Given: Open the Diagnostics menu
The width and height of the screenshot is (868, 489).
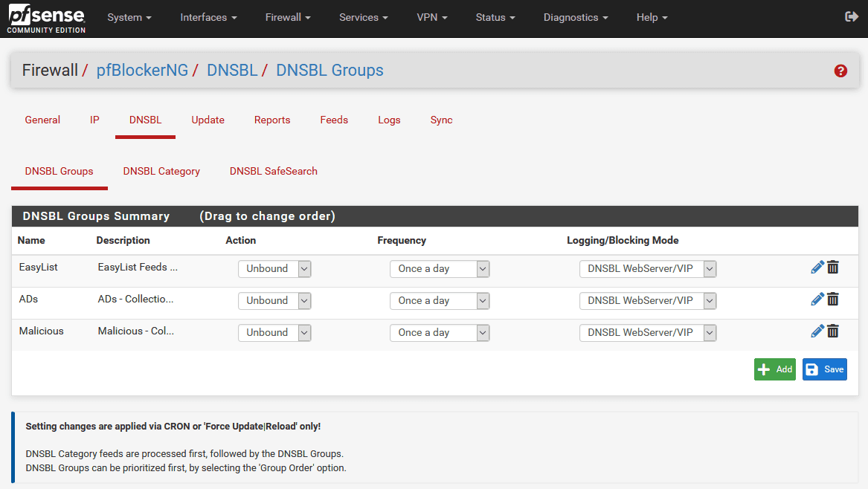Looking at the screenshot, I should [576, 18].
